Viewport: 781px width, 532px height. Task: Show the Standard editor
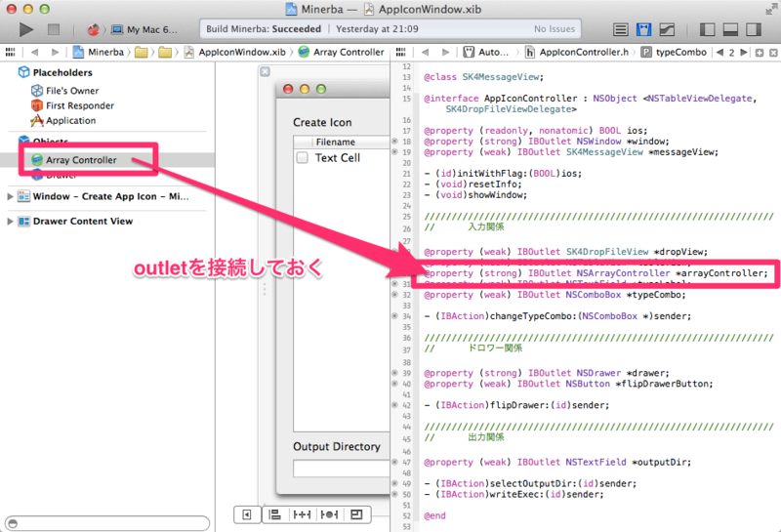click(x=620, y=30)
